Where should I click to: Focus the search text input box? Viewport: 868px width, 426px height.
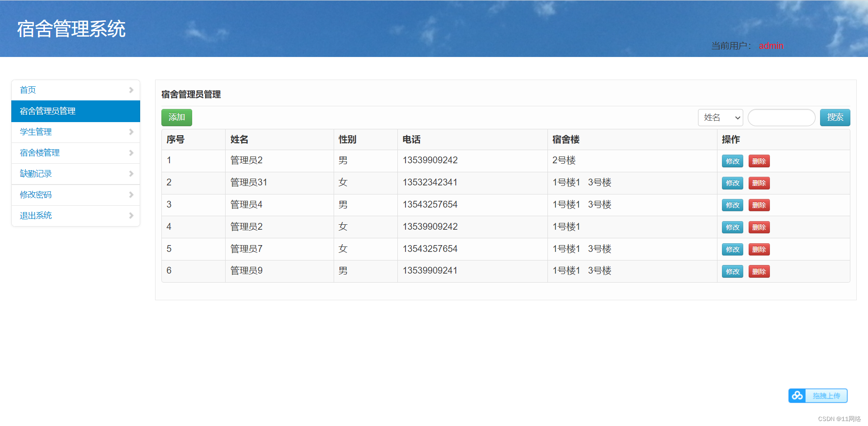click(782, 118)
